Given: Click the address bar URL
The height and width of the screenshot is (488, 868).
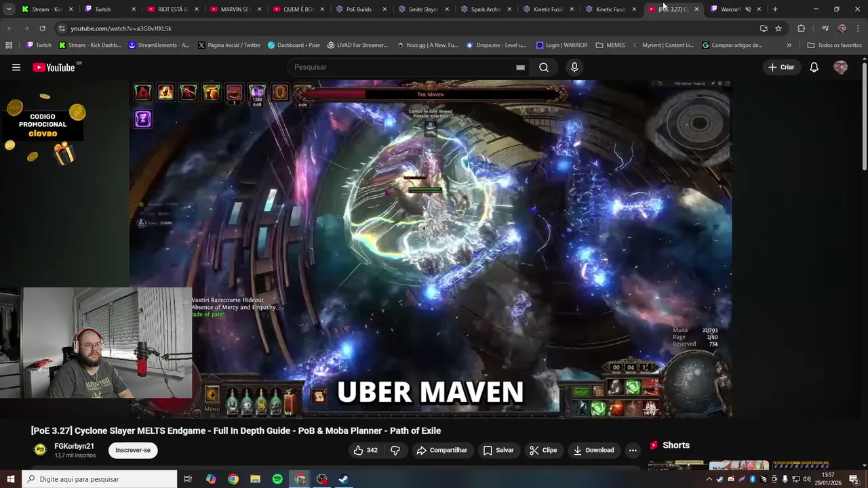Looking at the screenshot, I should [121, 28].
